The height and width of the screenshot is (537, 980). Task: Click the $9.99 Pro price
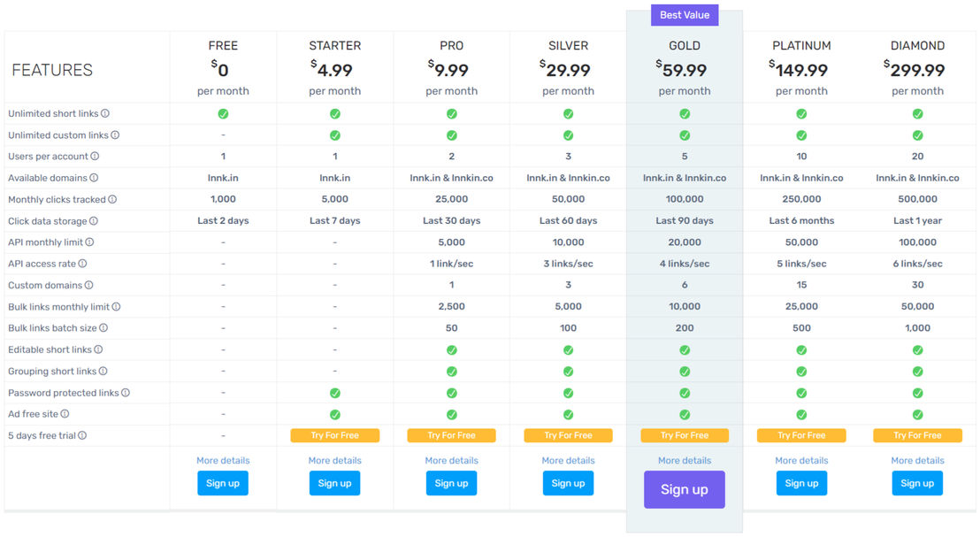pyautogui.click(x=448, y=69)
